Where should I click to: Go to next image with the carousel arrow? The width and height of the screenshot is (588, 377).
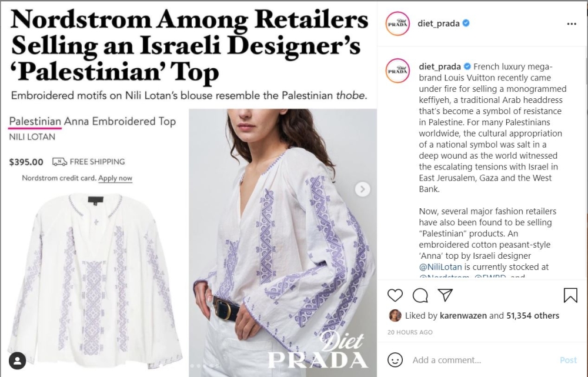tap(362, 189)
